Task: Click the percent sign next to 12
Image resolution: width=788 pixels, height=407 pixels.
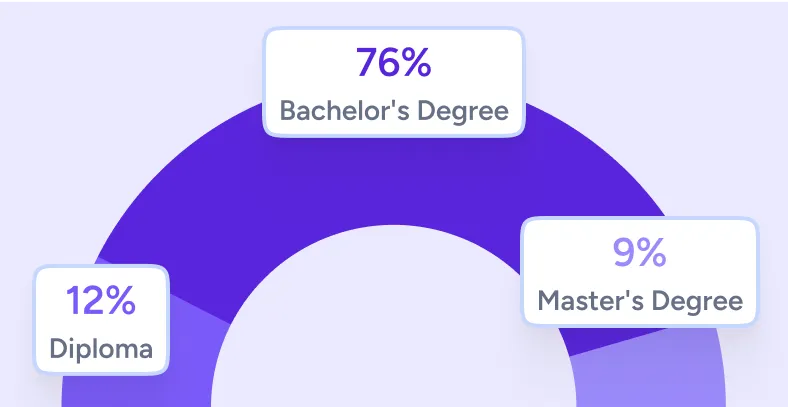Action: (x=120, y=300)
